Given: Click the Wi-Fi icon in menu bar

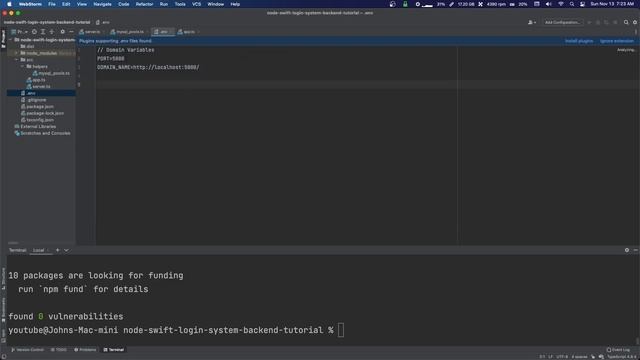Looking at the screenshot, I should [x=560, y=4].
